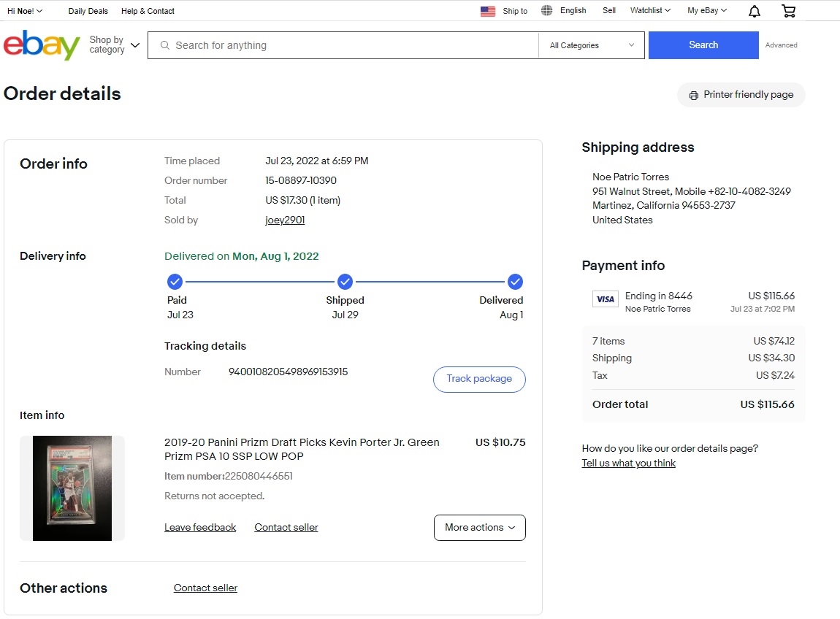Click Ship to
The image size is (840, 619).
click(515, 11)
